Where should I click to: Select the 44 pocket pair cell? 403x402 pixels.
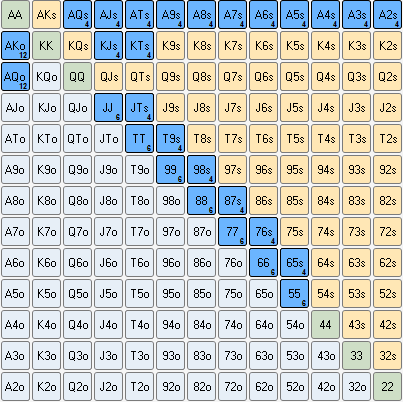[x=326, y=325]
